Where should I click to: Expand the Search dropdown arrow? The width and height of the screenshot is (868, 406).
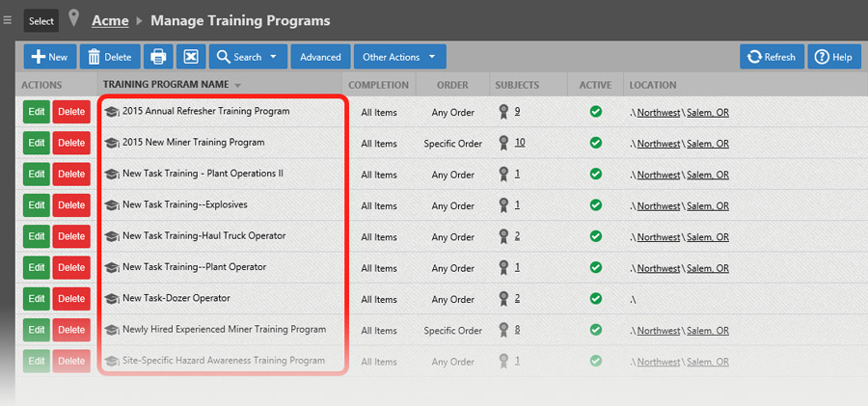[x=273, y=57]
